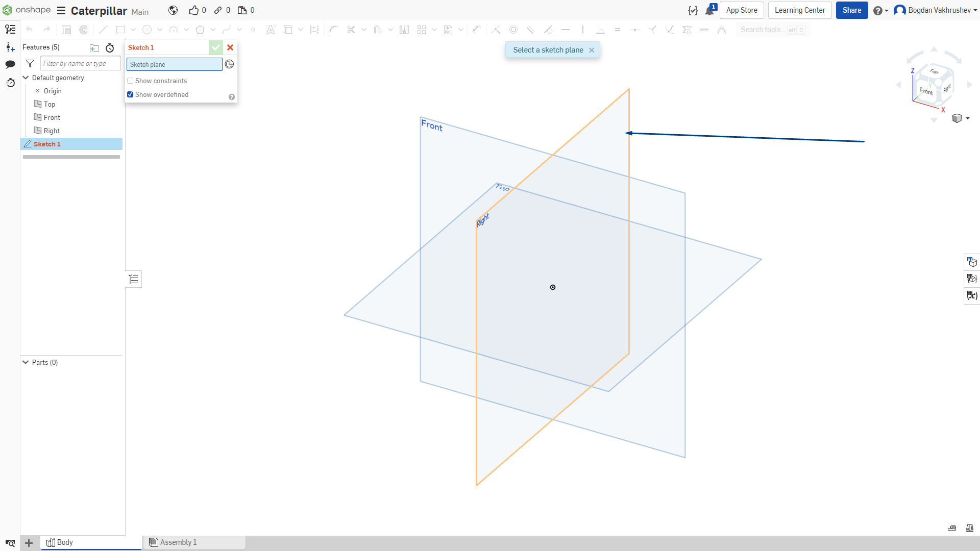980x551 pixels.
Task: Click the thumbs-up likes icon
Action: pyautogui.click(x=194, y=10)
